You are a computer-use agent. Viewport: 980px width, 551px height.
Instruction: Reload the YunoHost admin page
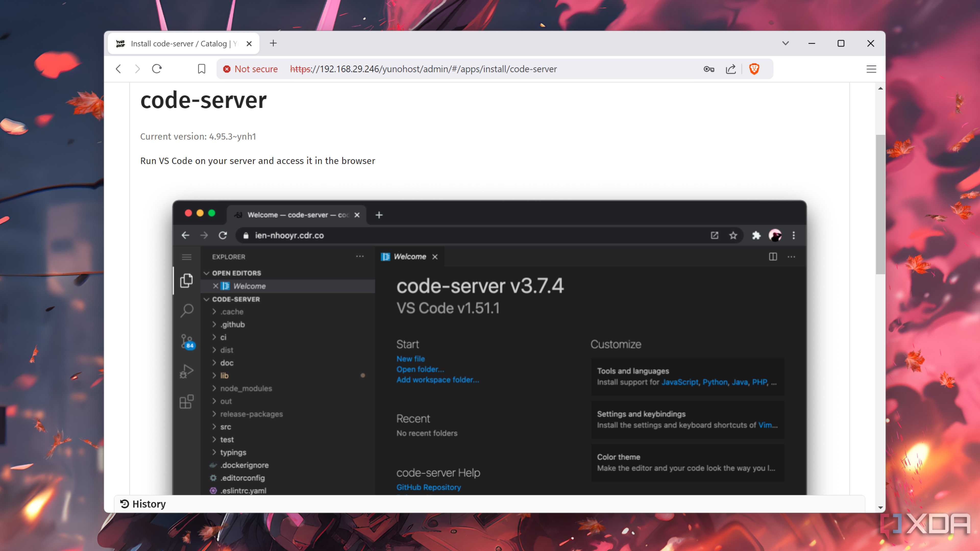(x=157, y=69)
